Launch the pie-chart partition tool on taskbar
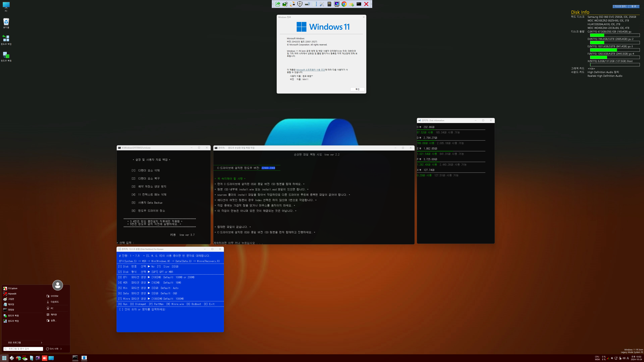 (x=18, y=358)
